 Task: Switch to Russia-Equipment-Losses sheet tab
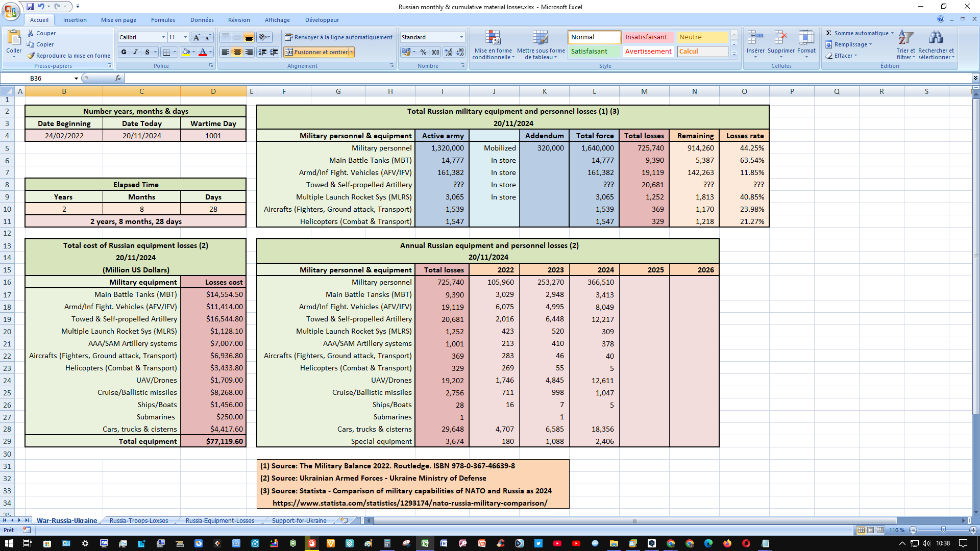coord(220,520)
